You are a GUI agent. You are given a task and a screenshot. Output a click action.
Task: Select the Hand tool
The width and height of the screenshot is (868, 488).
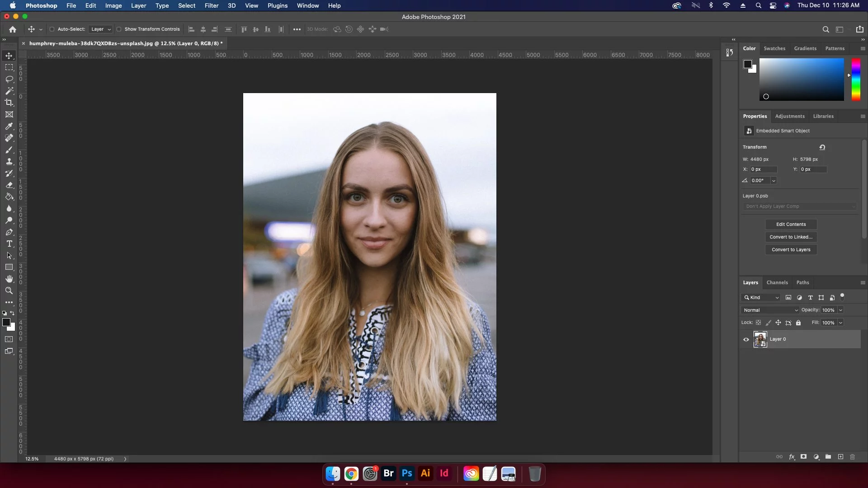(9, 279)
